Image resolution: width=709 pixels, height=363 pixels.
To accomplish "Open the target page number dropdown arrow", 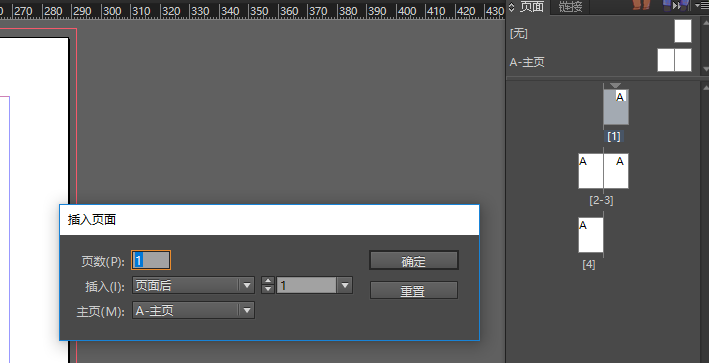I will pos(345,285).
